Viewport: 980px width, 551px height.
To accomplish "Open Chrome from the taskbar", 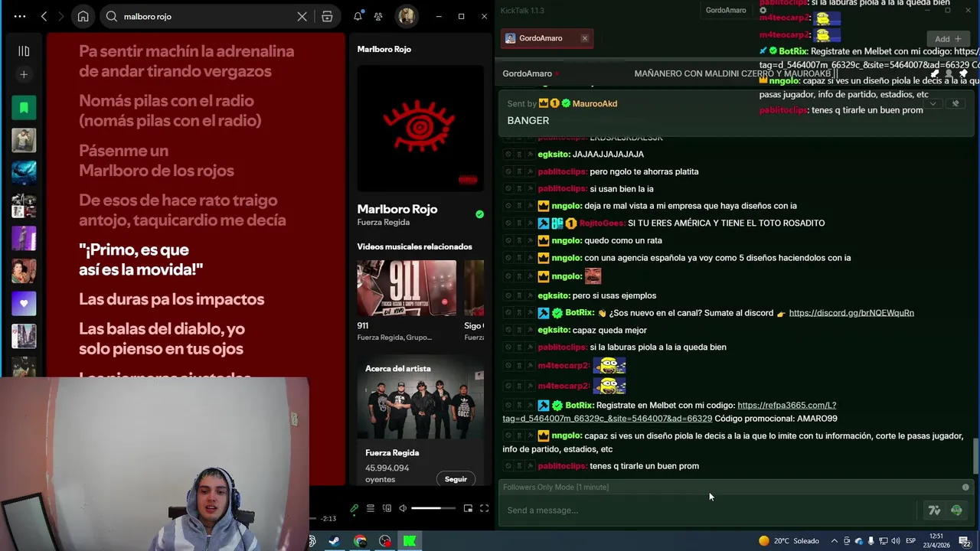I will pyautogui.click(x=360, y=541).
